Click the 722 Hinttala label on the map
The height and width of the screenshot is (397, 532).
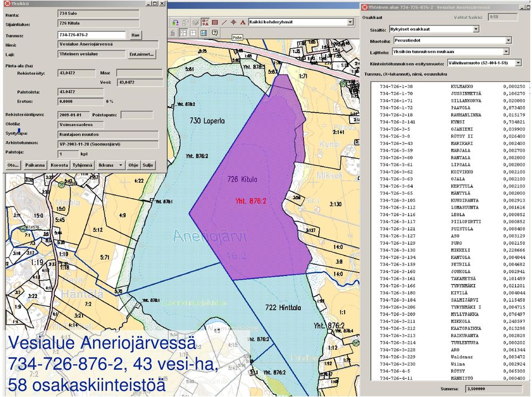[283, 308]
